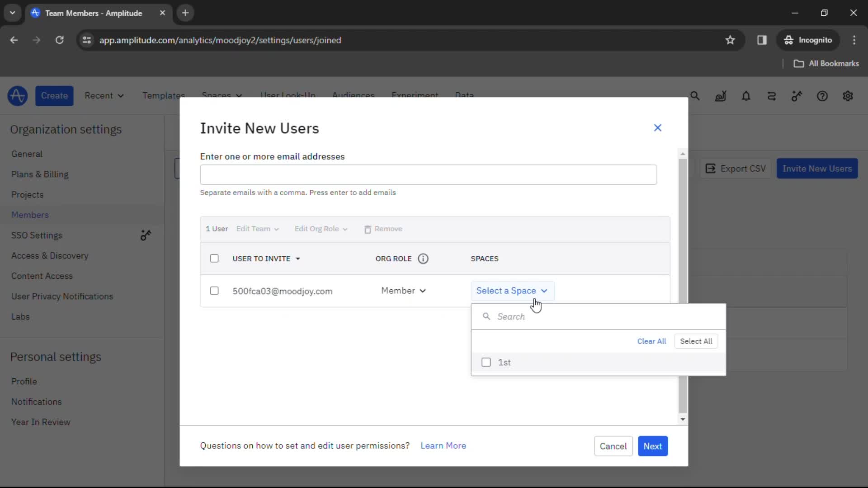Click the Help question mark icon
Image resolution: width=868 pixels, height=488 pixels.
pyautogui.click(x=823, y=96)
